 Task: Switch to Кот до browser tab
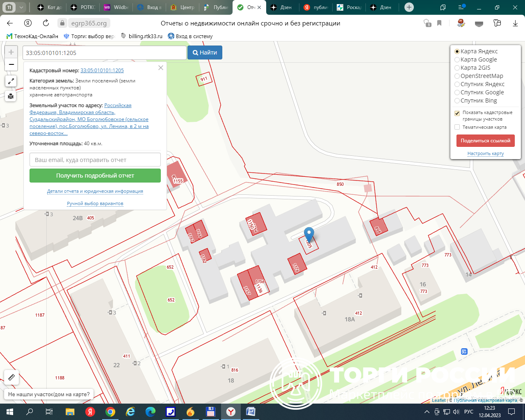[49, 7]
